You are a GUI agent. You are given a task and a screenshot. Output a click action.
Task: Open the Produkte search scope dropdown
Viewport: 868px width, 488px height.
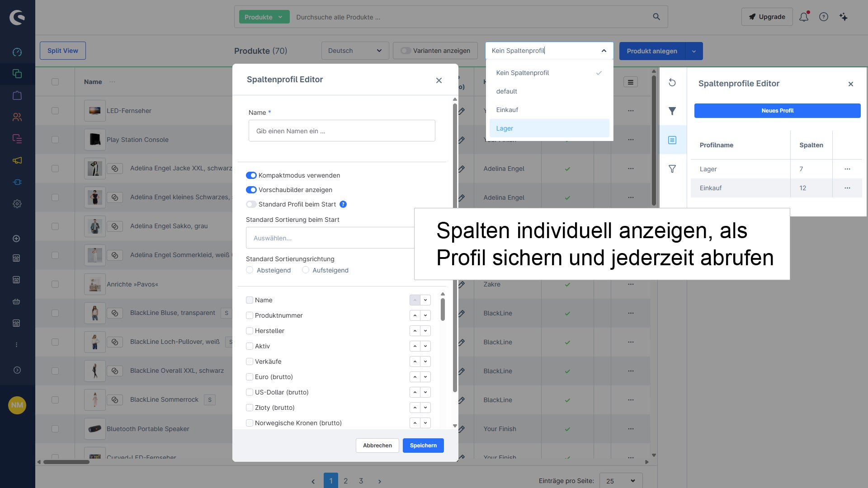pos(264,17)
